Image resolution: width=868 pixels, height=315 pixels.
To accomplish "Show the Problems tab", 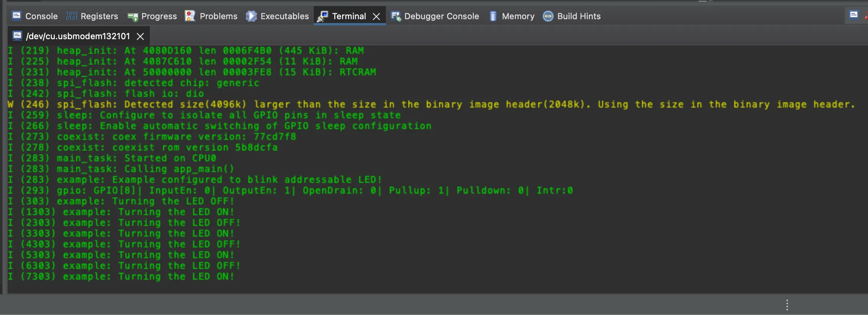I will click(x=218, y=16).
